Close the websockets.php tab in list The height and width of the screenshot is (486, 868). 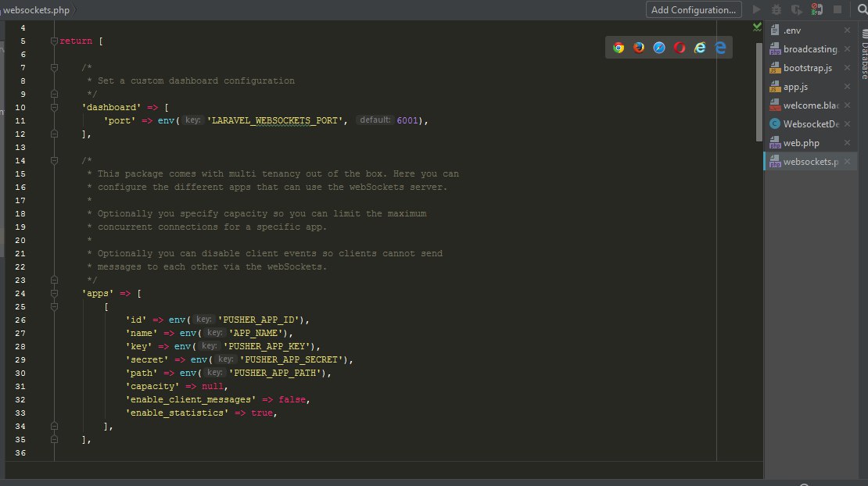847,162
